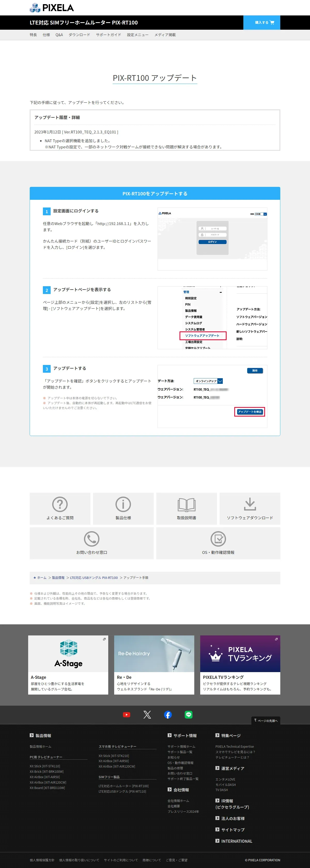Viewport: 310px width, 868px height.
Task: Open the A-Stage banner card
Action: click(68, 665)
